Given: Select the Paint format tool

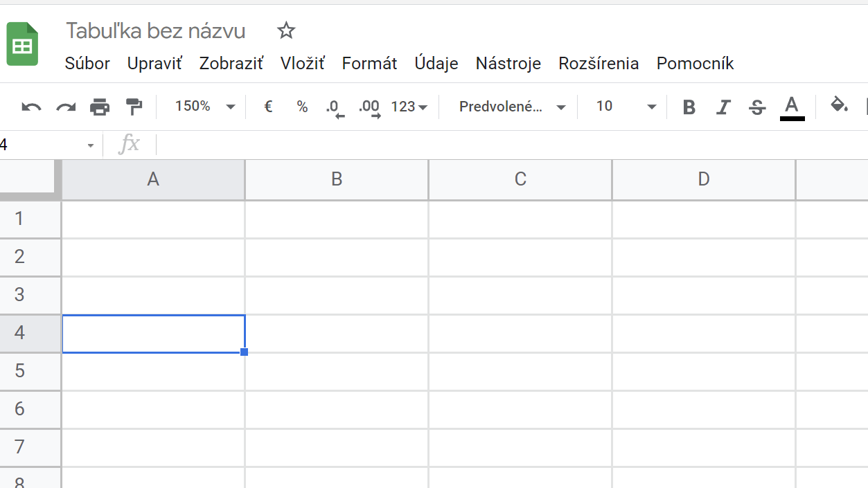Looking at the screenshot, I should [134, 106].
